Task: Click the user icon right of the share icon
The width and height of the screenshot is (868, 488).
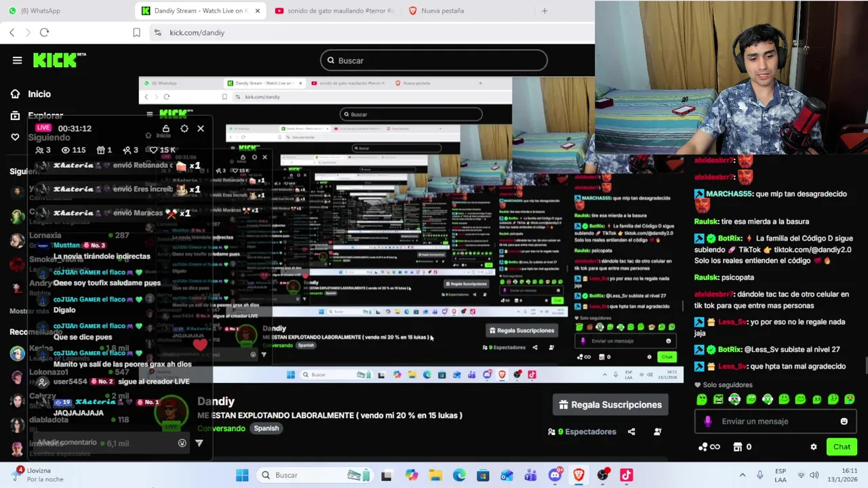Action: point(657,432)
